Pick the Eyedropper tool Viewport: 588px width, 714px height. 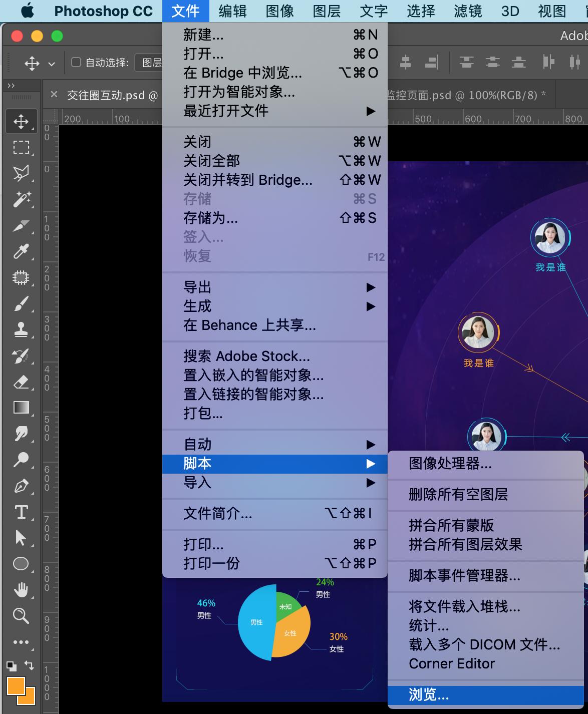[x=21, y=251]
